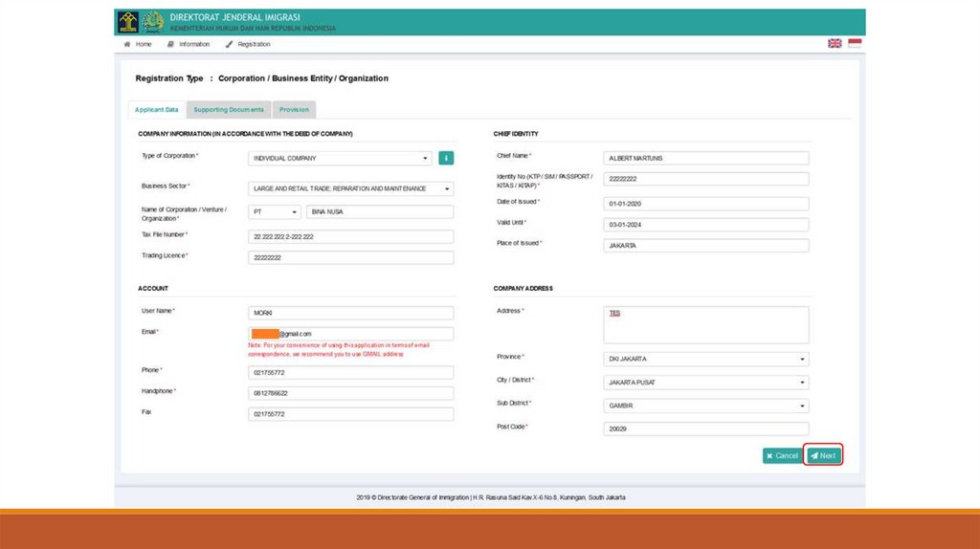This screenshot has width=980, height=549.
Task: Click the Kemenkumham logo in header
Action: (x=129, y=22)
